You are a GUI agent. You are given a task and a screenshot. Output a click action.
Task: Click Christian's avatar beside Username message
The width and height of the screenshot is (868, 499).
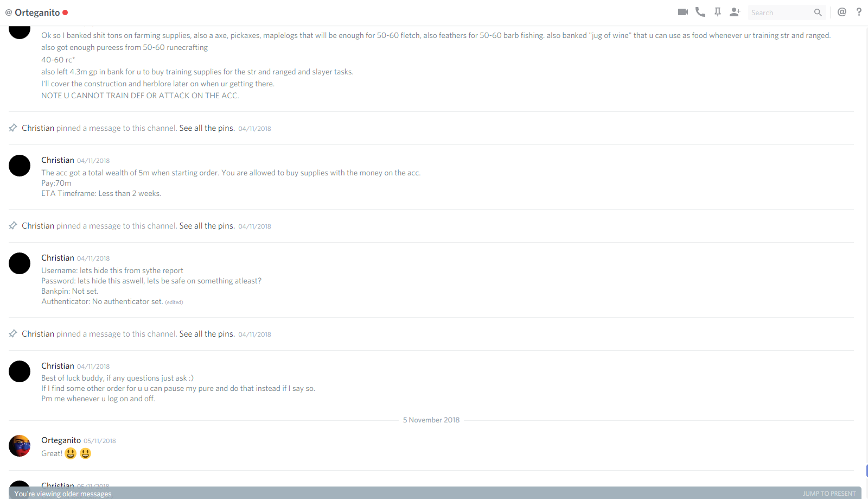20,263
